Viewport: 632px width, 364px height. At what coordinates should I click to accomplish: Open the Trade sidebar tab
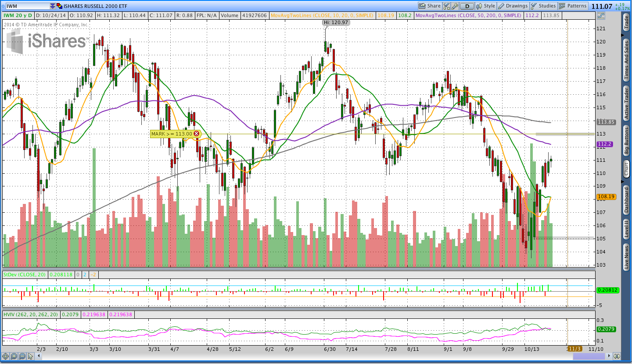[x=626, y=23]
